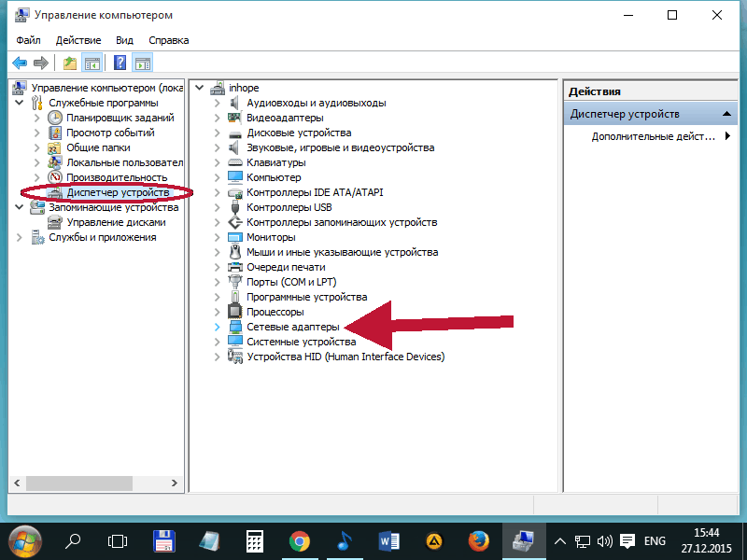Select Управление компьютером root tree item
Image resolution: width=747 pixels, height=560 pixels.
107,88
